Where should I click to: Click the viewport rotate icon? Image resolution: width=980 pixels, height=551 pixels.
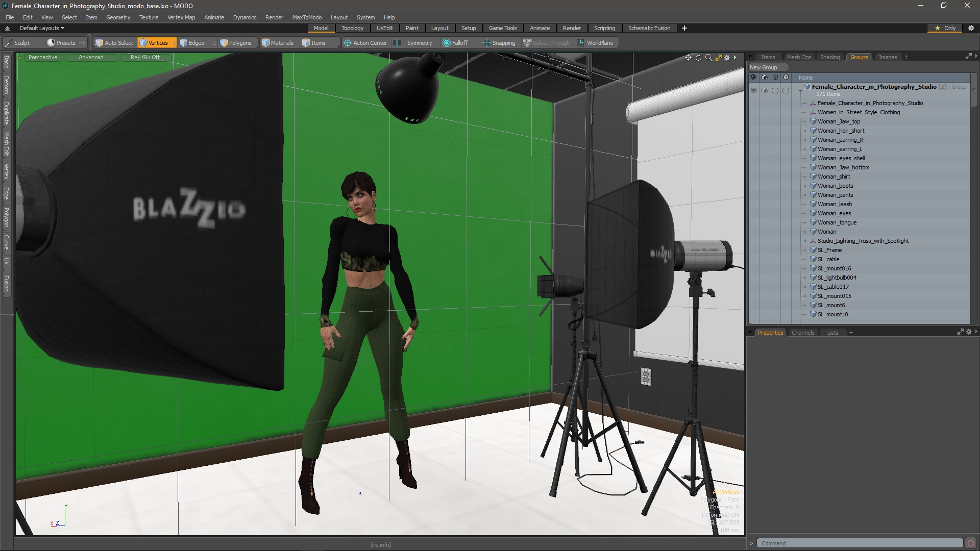tap(698, 58)
